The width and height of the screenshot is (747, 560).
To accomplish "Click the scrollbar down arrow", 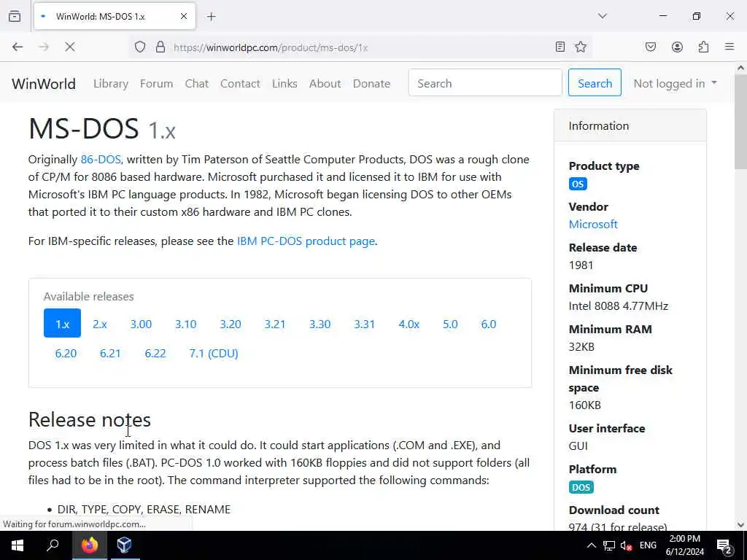I will (x=740, y=525).
